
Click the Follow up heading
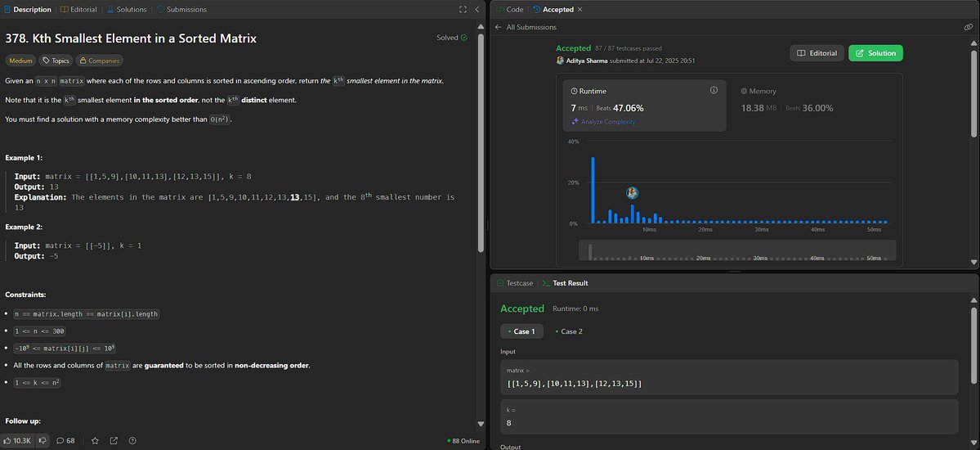coord(23,421)
